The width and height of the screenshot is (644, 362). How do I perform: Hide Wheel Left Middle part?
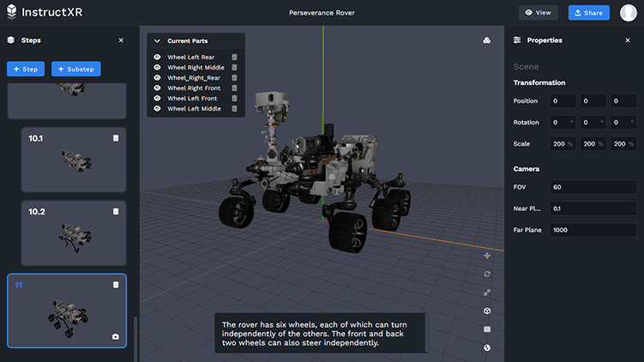point(157,108)
